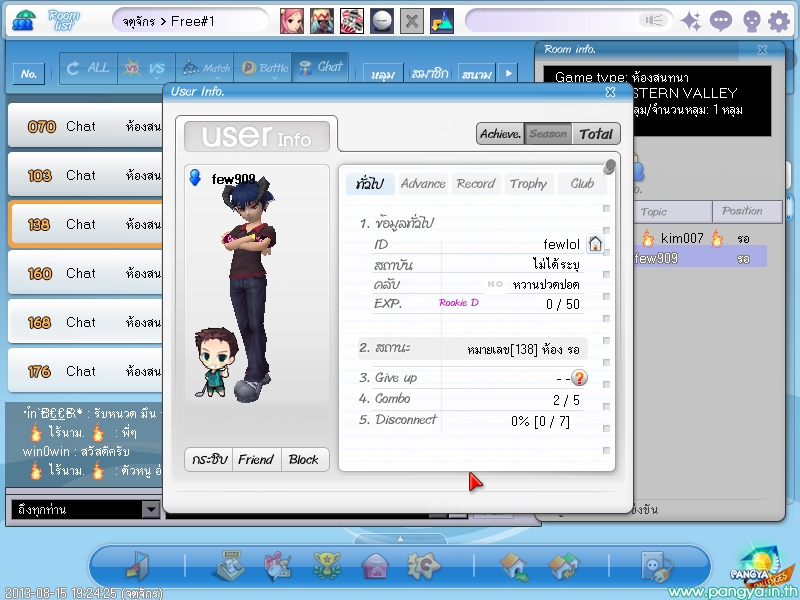Screen dimensions: 800x600
Task: Select the pink-haired character portrait
Action: pos(292,21)
